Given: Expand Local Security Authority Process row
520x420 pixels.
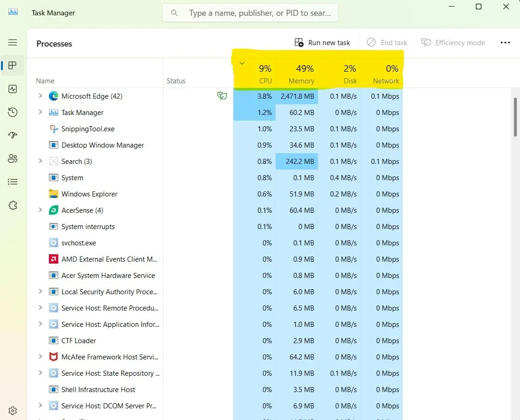Looking at the screenshot, I should tap(41, 291).
